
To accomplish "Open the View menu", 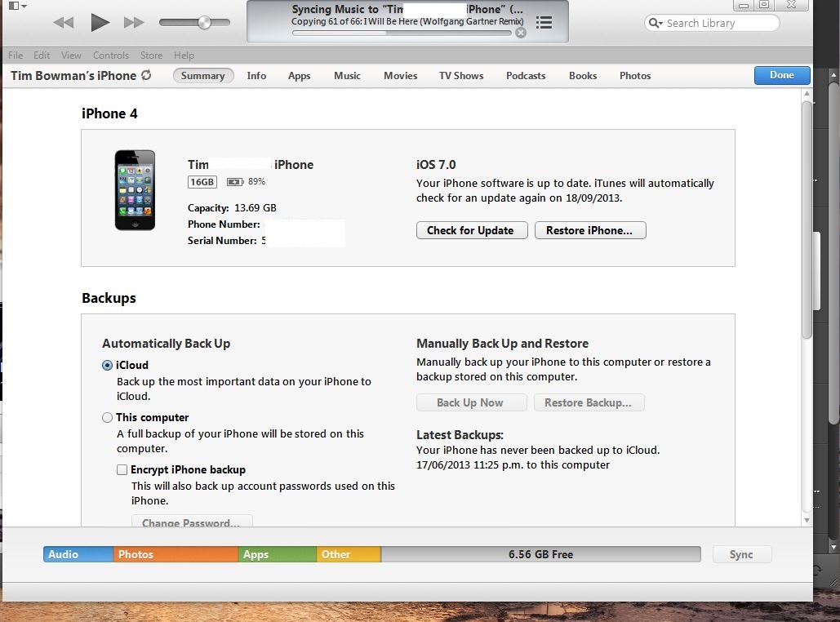I will 71,56.
